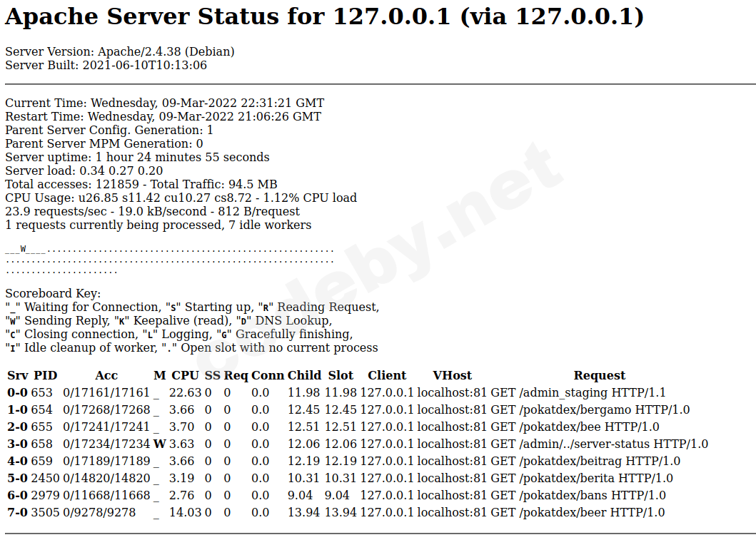
Task: Click the 'Idle cleanup of worker' key line
Action: click(x=191, y=347)
